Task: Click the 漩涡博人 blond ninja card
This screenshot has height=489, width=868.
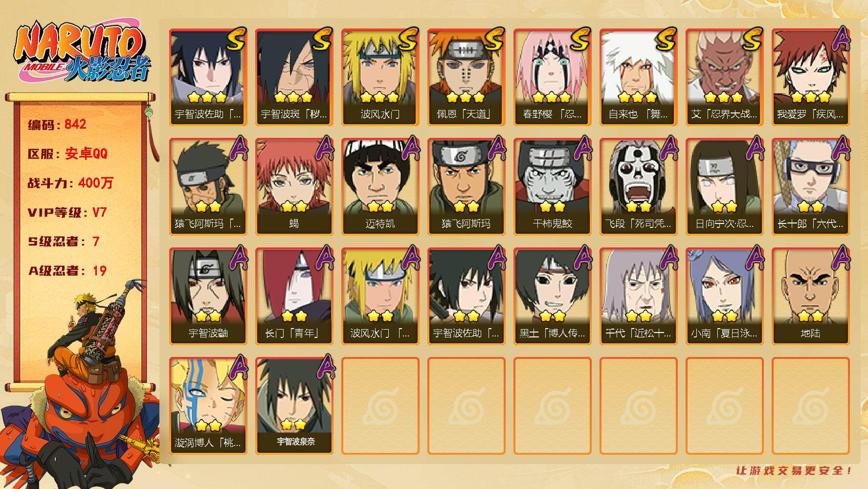Action: [x=208, y=406]
